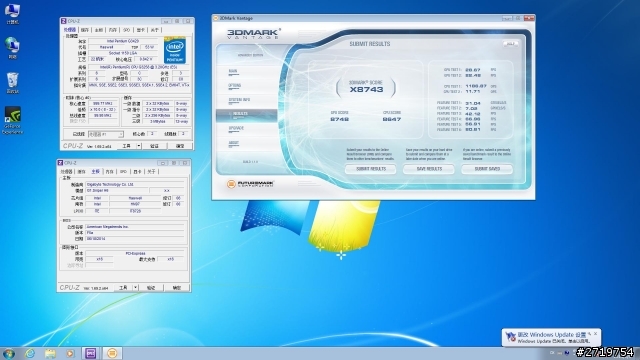The height and width of the screenshot is (360, 640).
Task: Click the 3DMark score X8743
Action: click(367, 89)
